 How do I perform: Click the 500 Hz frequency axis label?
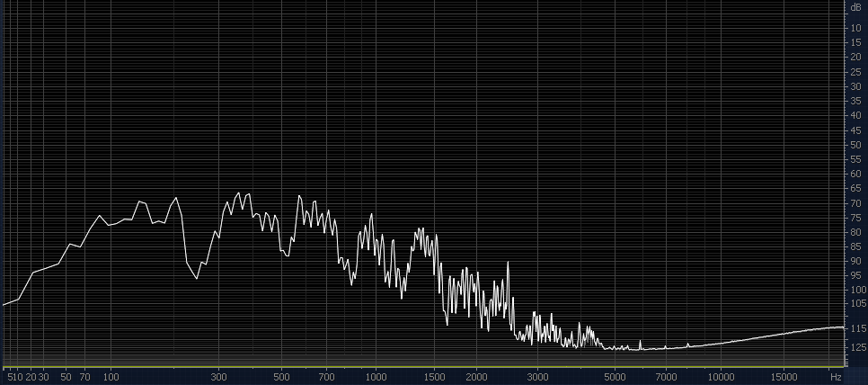(x=281, y=376)
